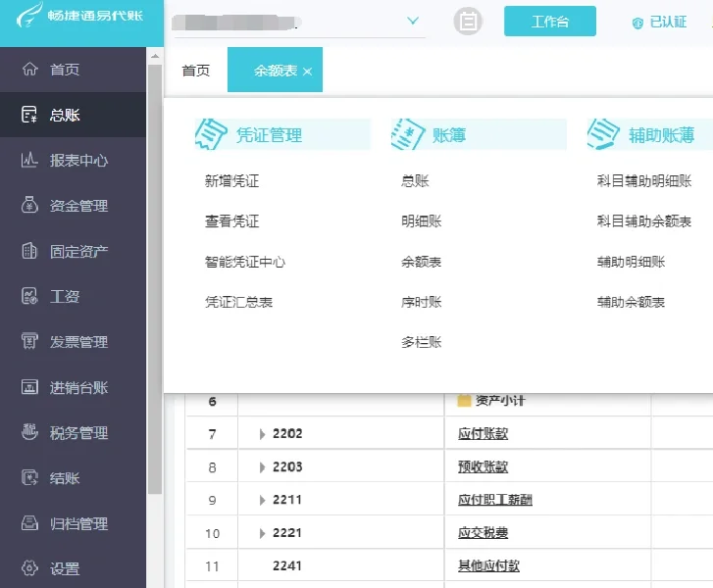Click the 设置 gear icon
The image size is (713, 588).
29,568
